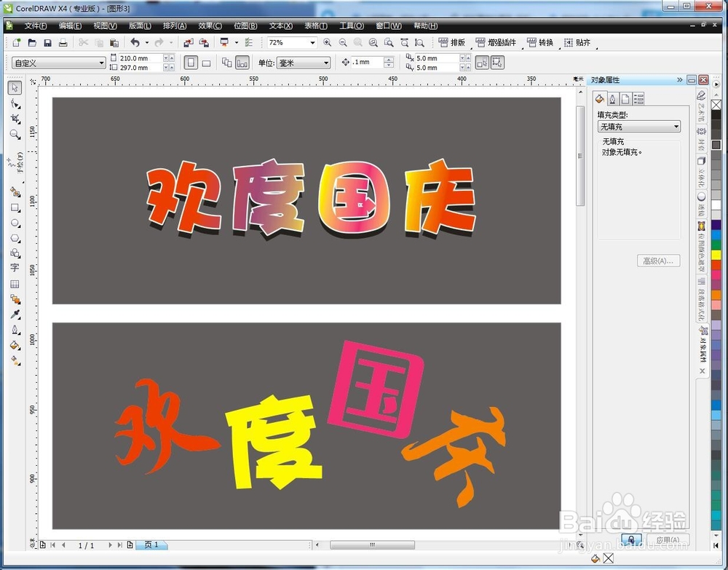Viewport: 728px width, 570px height.
Task: Click the Print icon
Action: point(63,43)
